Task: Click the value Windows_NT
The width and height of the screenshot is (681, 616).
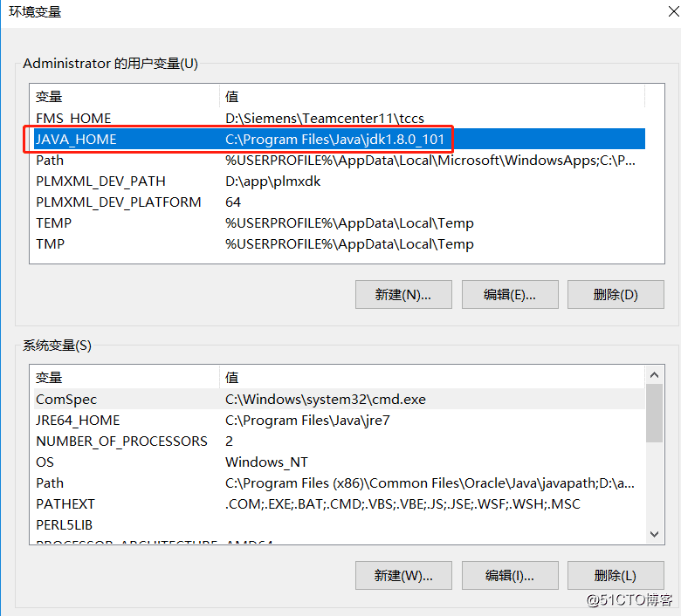Action: tap(266, 462)
